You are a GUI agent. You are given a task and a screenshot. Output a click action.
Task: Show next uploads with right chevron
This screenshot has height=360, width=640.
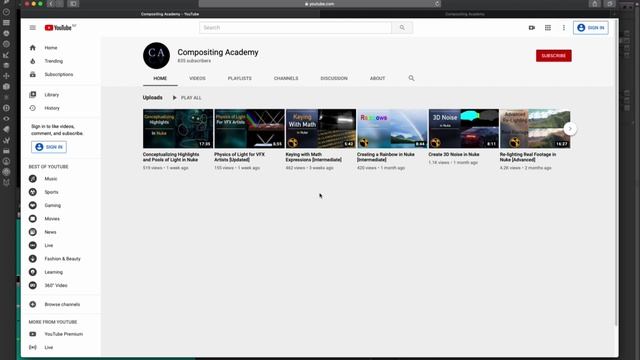[570, 129]
